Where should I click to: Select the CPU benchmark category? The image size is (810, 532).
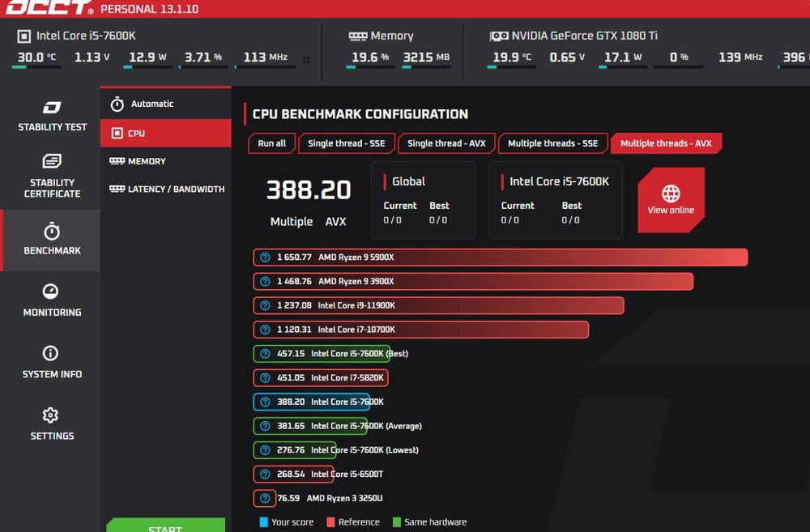[166, 134]
